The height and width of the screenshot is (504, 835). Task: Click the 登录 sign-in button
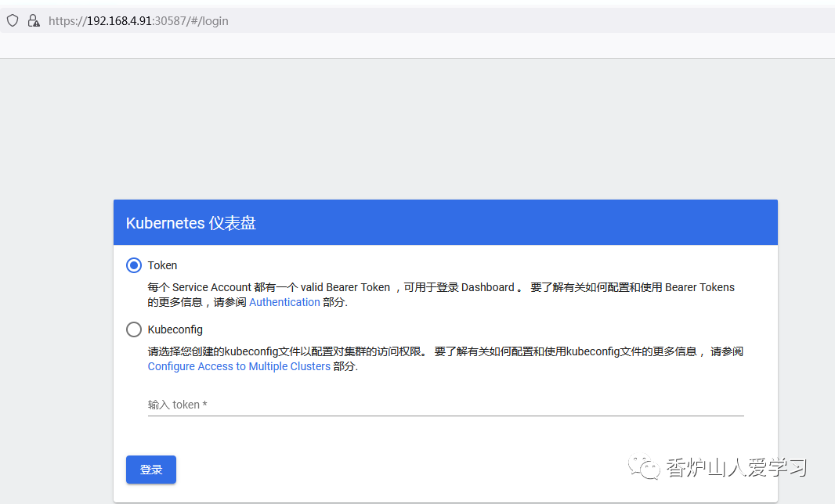[151, 470]
